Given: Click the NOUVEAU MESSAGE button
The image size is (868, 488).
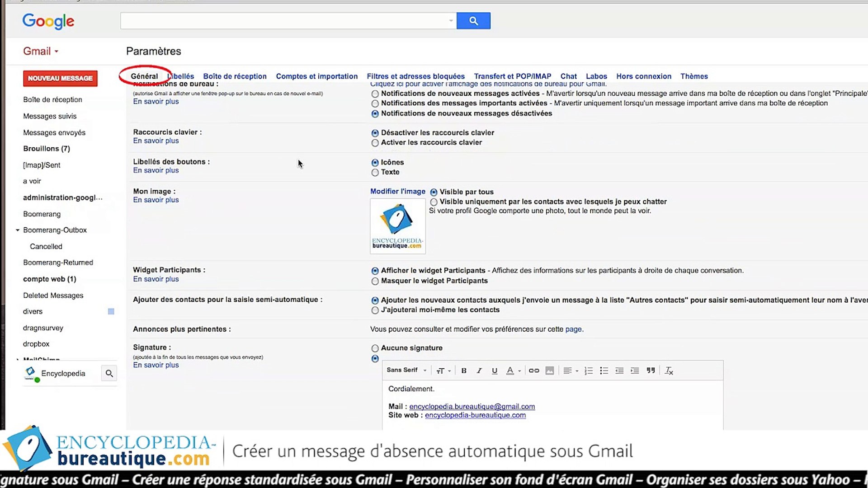Looking at the screenshot, I should [60, 78].
